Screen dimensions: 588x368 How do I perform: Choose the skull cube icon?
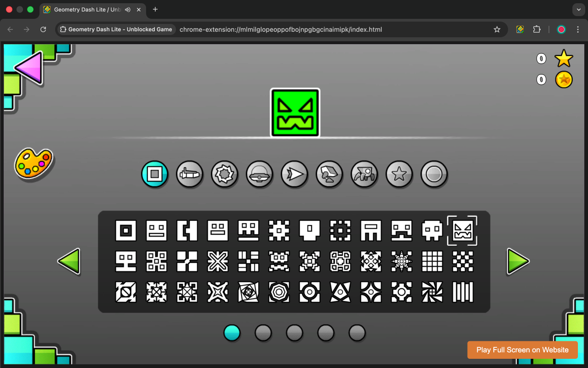(432, 230)
